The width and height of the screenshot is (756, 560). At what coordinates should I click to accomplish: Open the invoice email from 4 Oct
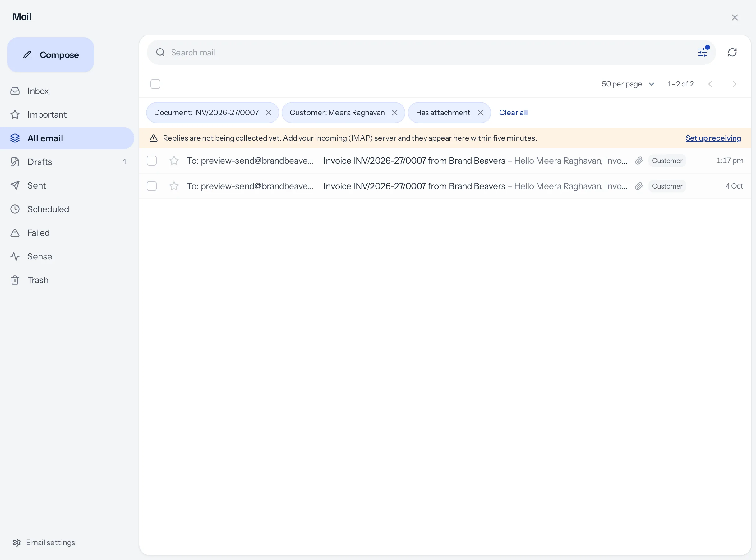click(445, 186)
